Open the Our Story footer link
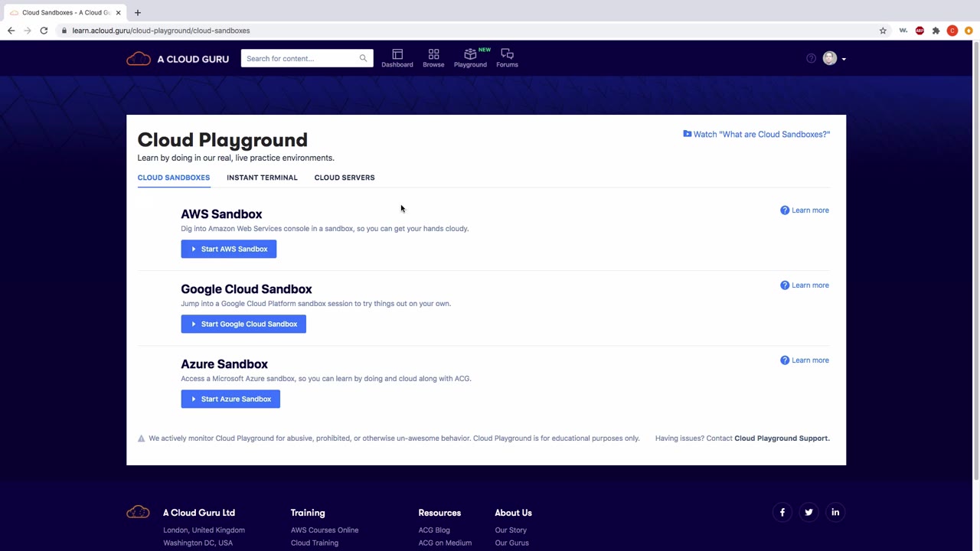 coord(511,530)
